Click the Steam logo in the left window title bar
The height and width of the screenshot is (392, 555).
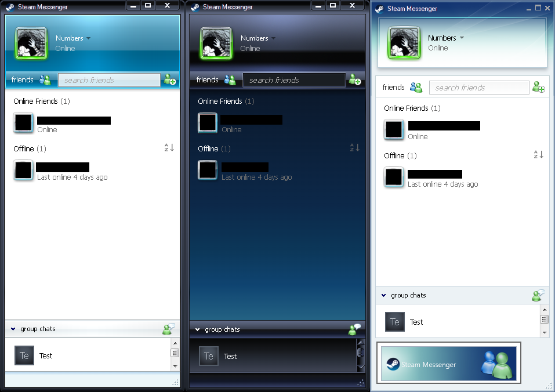tap(10, 7)
